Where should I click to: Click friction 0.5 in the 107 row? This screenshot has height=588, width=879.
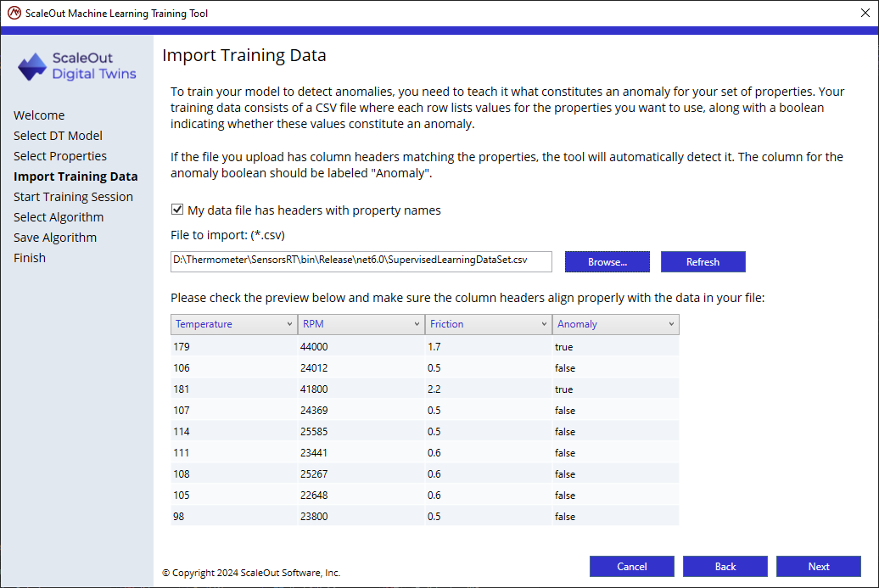489,411
